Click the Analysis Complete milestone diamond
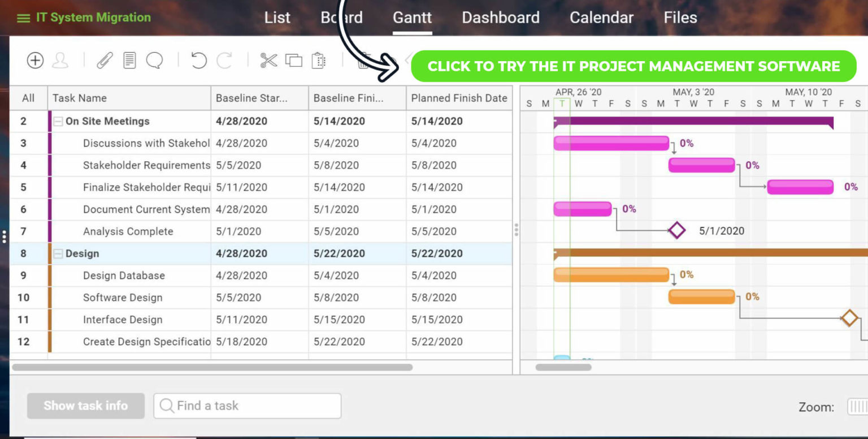868x439 pixels. click(676, 231)
